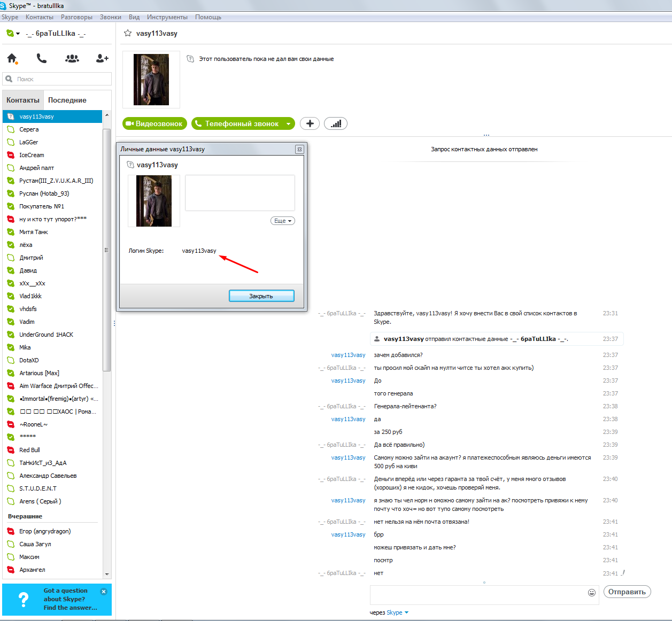Image resolution: width=672 pixels, height=621 pixels.
Task: Click status icon next to IceCream contact
Action: point(10,155)
